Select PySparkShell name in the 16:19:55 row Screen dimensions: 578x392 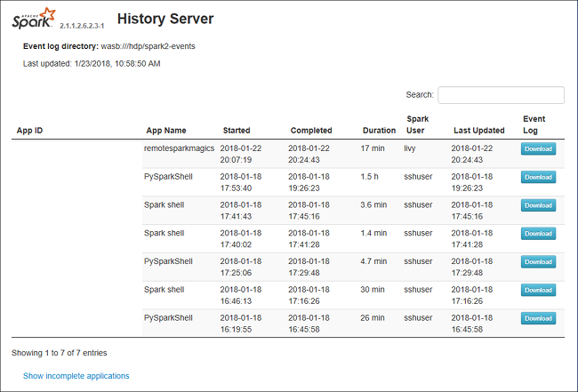click(x=168, y=317)
